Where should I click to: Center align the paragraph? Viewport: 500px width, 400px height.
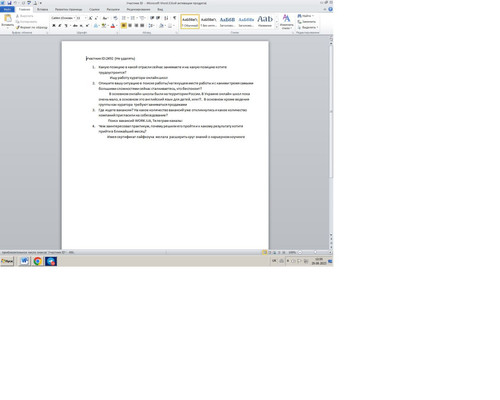tap(130, 26)
